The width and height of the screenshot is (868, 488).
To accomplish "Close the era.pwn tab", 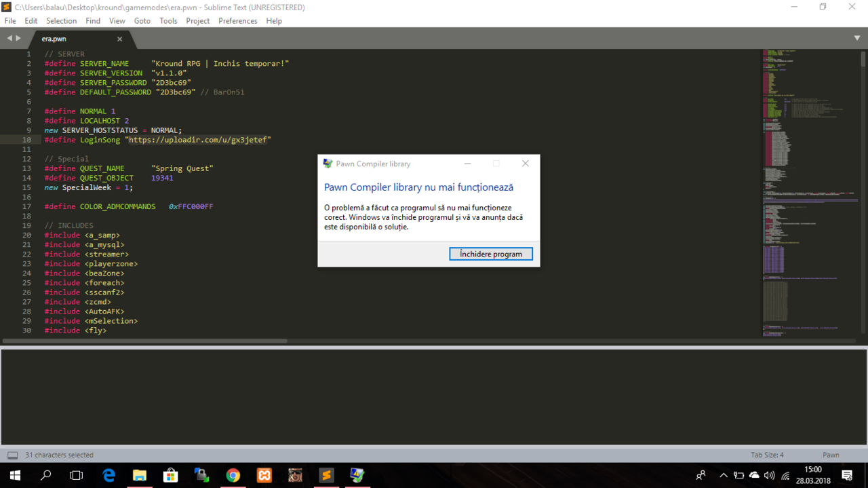I will coord(120,39).
